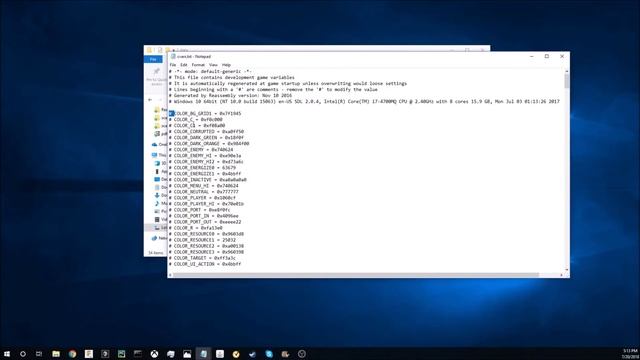Click the COLOR_TARGET line
640x360 pixels.
[202, 258]
